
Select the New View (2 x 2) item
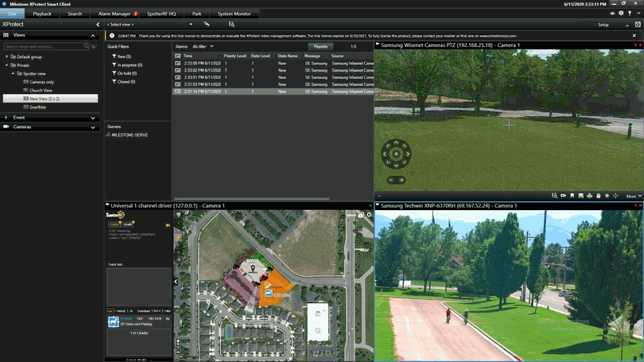[x=50, y=99]
